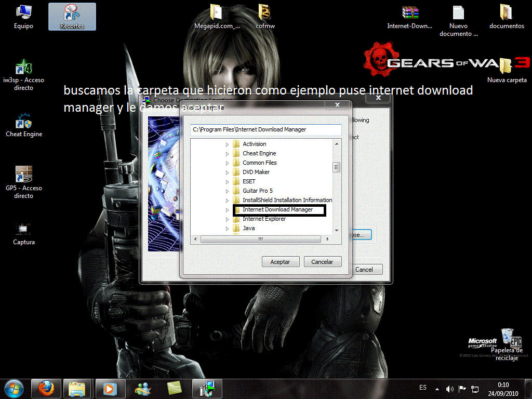Open the Recortes snipping tool icon
The height and width of the screenshot is (399, 532).
point(72,16)
